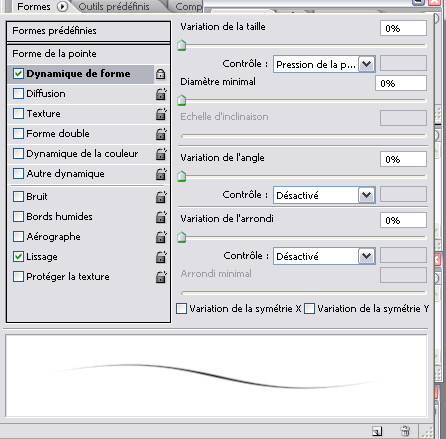Click the Variation de l'arrondi value field

point(403,220)
